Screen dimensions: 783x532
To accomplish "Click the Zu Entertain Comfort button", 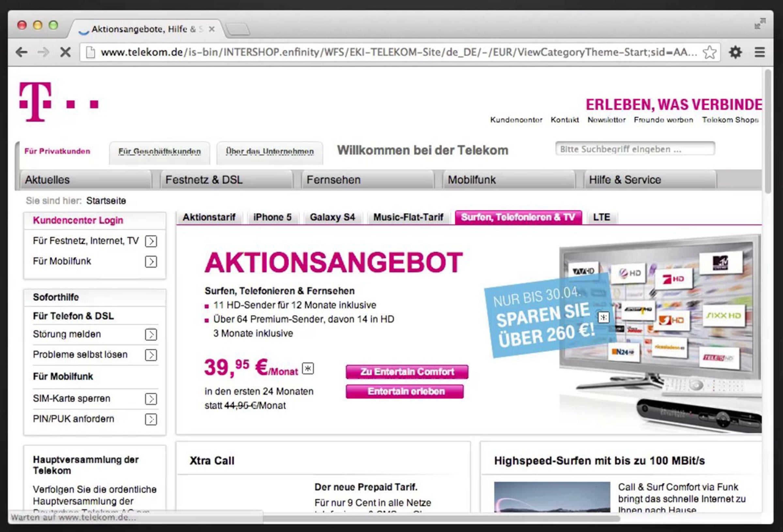I will click(x=407, y=372).
